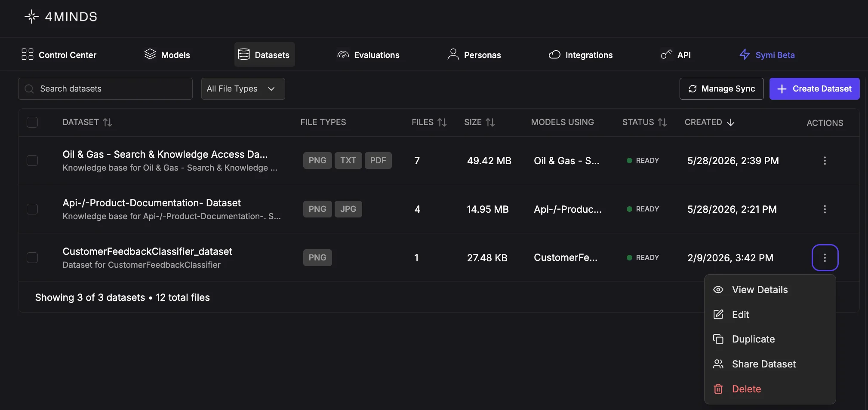
Task: Choose Share Dataset from the menu
Action: pyautogui.click(x=770, y=364)
